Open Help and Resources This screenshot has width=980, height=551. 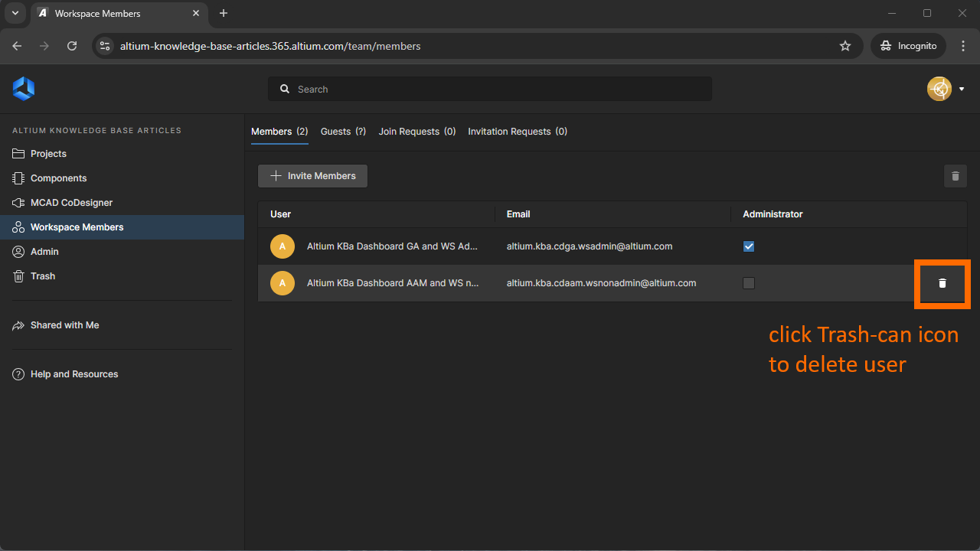coord(73,374)
